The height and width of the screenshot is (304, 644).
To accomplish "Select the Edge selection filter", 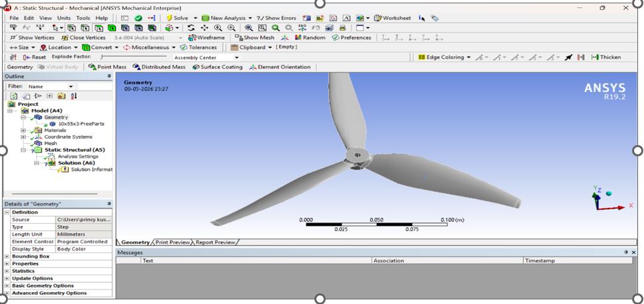I will [x=85, y=28].
